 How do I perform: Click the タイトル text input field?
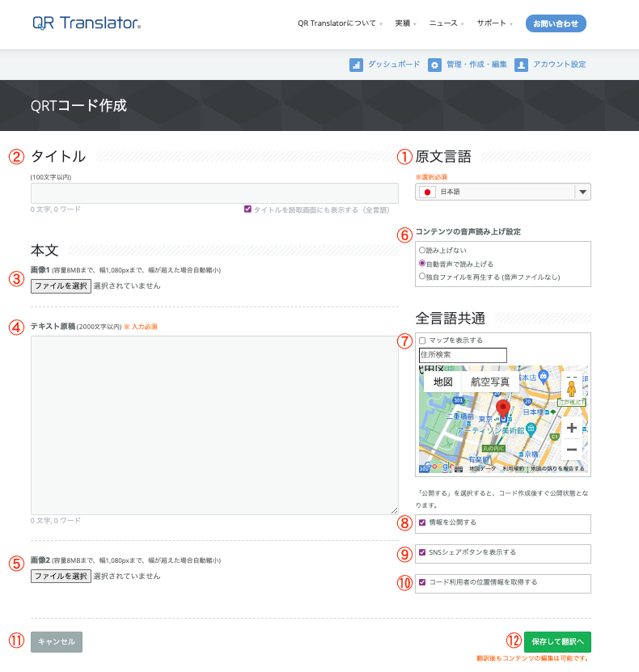tap(214, 193)
